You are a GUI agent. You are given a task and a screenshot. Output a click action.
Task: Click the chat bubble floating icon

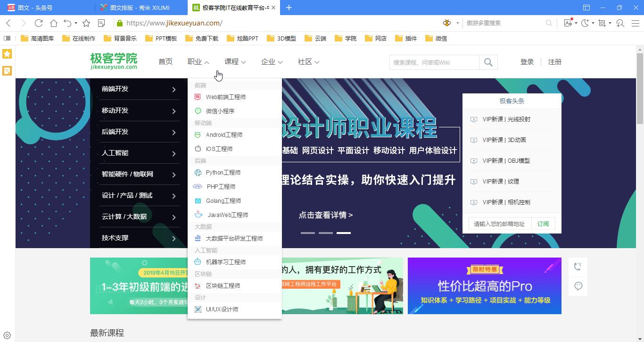[578, 286]
